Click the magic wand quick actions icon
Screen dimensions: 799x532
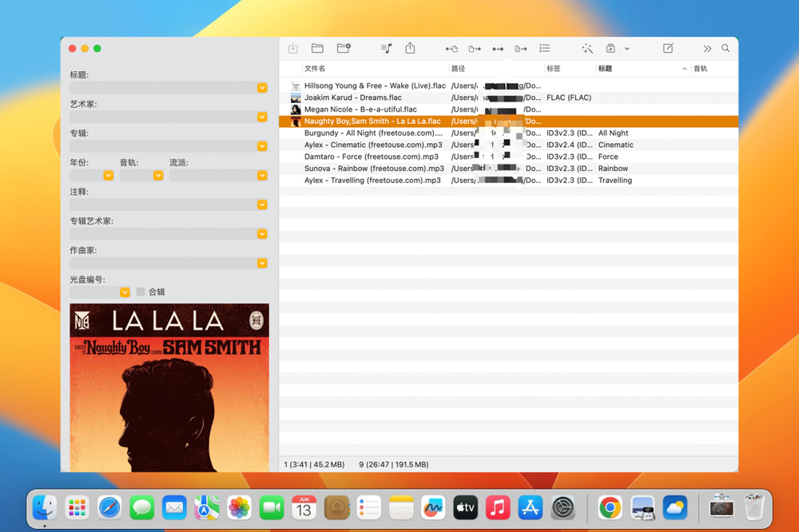(x=587, y=49)
